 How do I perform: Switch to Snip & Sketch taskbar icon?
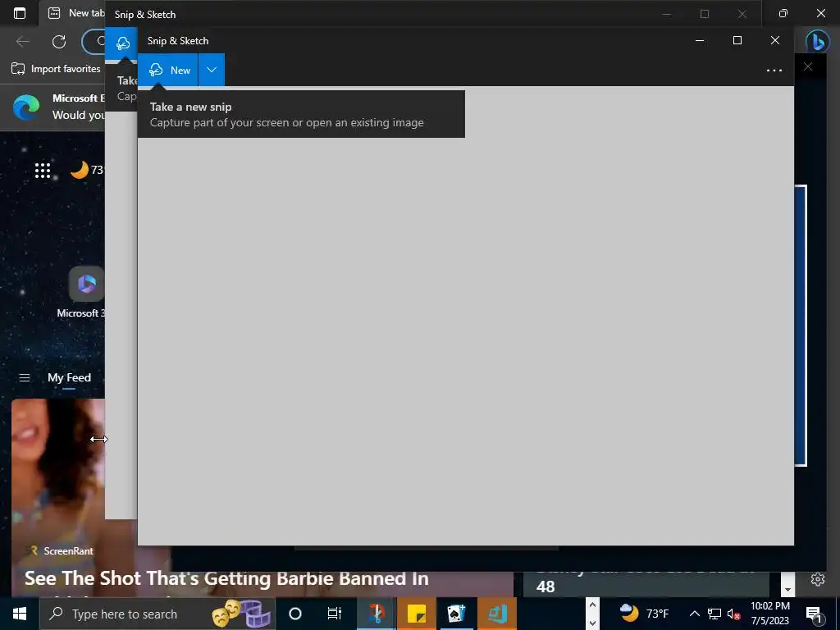click(377, 614)
